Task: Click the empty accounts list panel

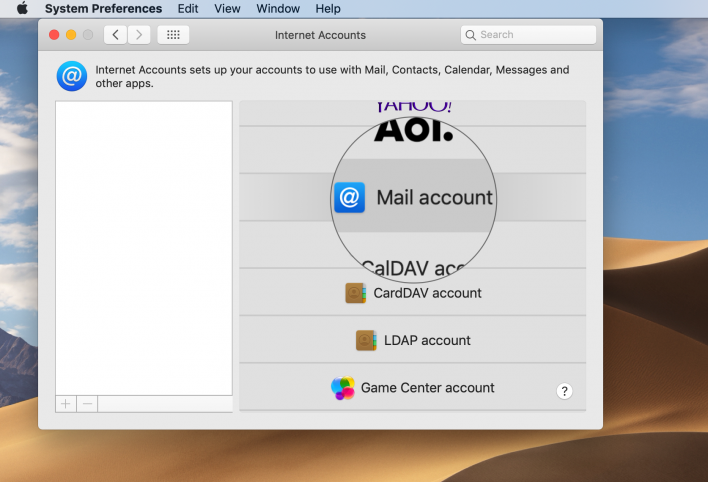Action: 144,248
